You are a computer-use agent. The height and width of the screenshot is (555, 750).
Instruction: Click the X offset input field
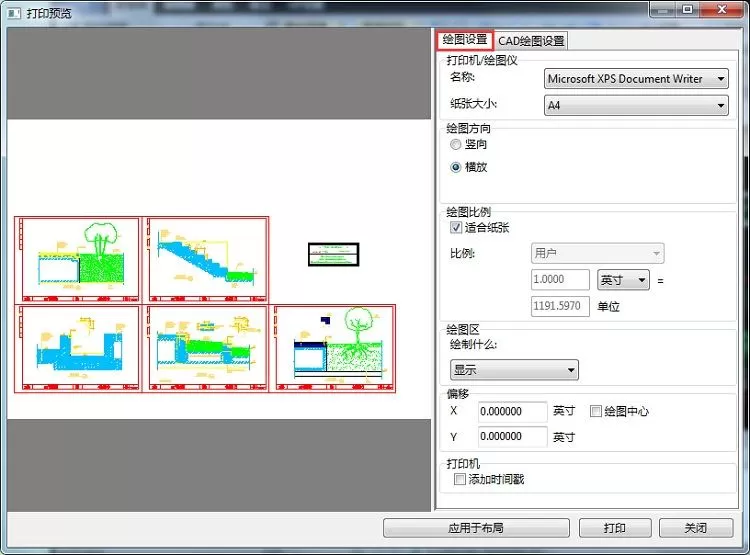click(512, 411)
